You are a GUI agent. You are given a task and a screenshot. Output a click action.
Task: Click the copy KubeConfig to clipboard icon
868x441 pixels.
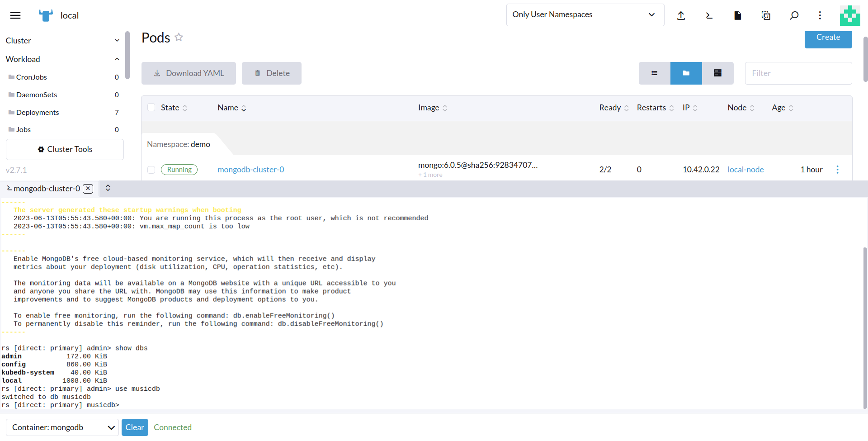766,15
